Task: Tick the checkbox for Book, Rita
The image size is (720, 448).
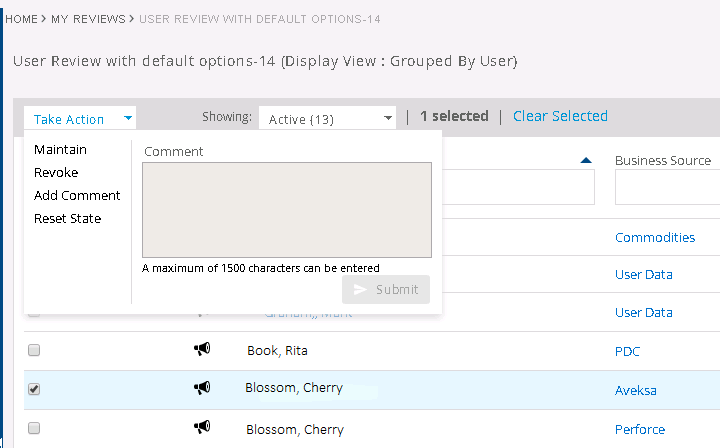Action: click(34, 351)
